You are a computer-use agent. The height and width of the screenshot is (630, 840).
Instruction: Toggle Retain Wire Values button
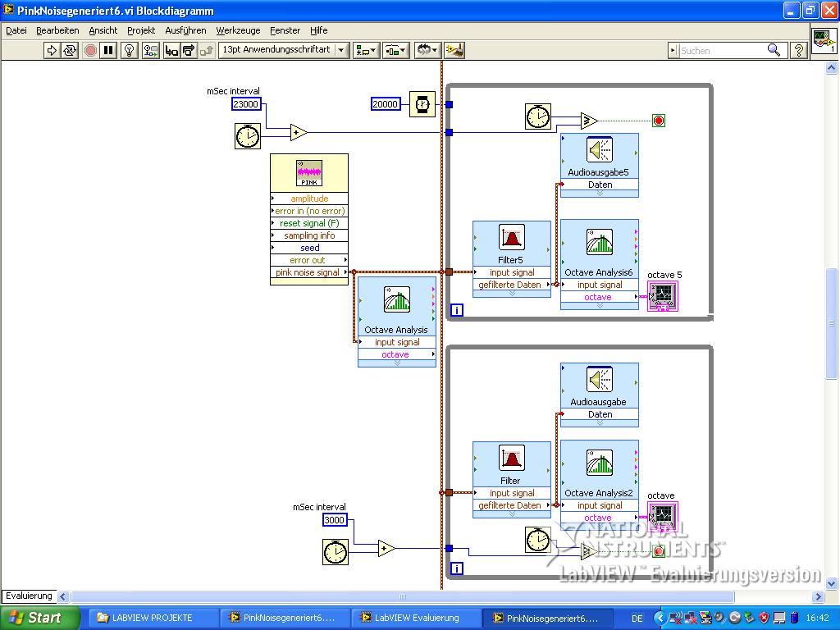(151, 50)
